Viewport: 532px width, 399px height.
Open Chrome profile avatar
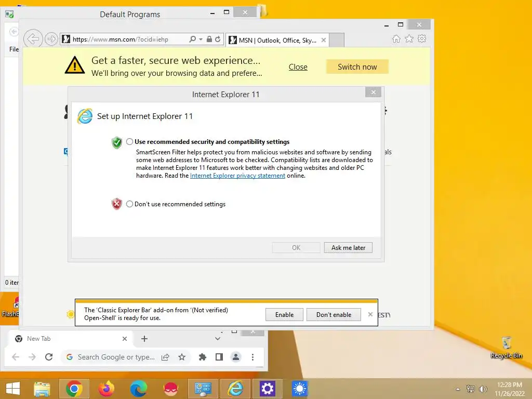click(236, 357)
